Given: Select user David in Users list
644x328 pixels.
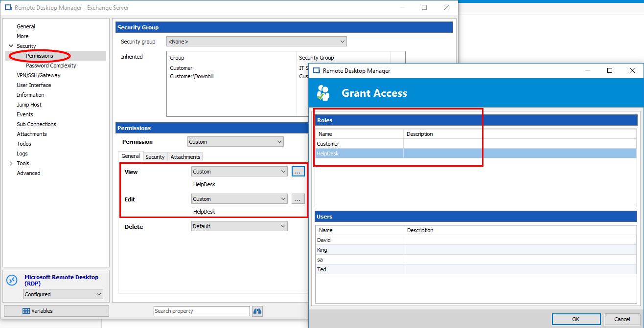Looking at the screenshot, I should (476, 240).
